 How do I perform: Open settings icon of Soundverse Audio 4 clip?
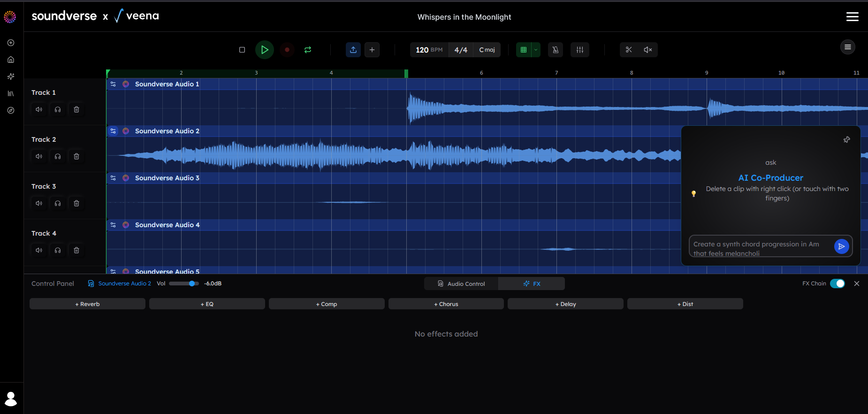(x=113, y=225)
